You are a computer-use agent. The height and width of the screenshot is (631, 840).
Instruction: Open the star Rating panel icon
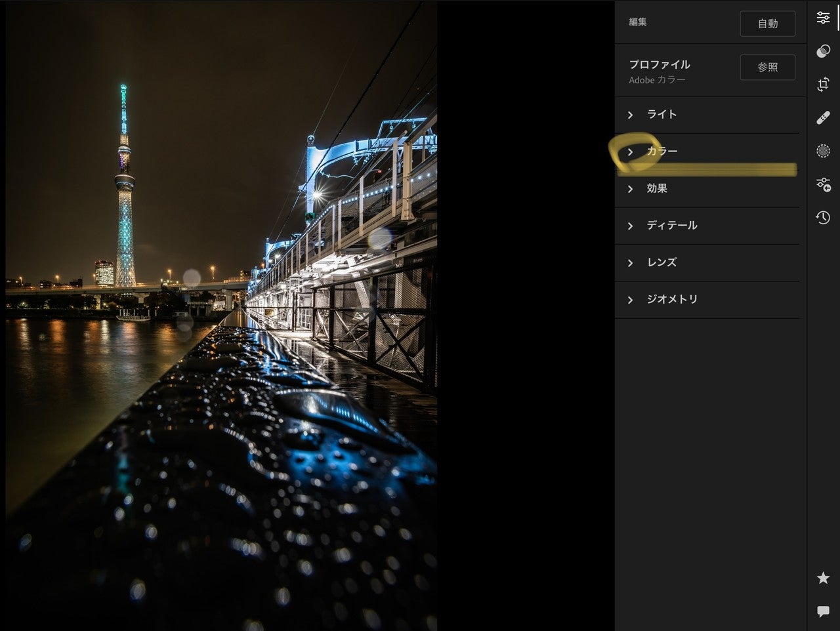[x=823, y=578]
